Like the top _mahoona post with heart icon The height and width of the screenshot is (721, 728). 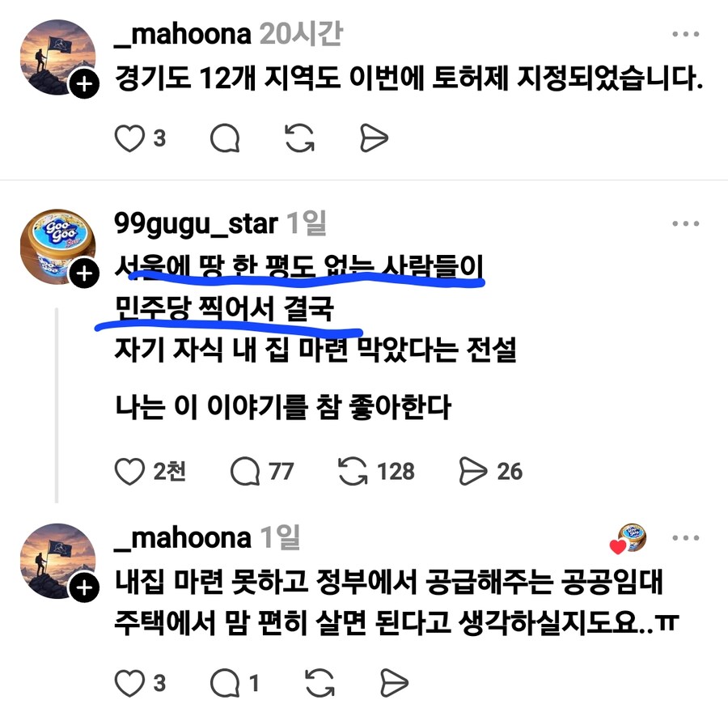(129, 138)
